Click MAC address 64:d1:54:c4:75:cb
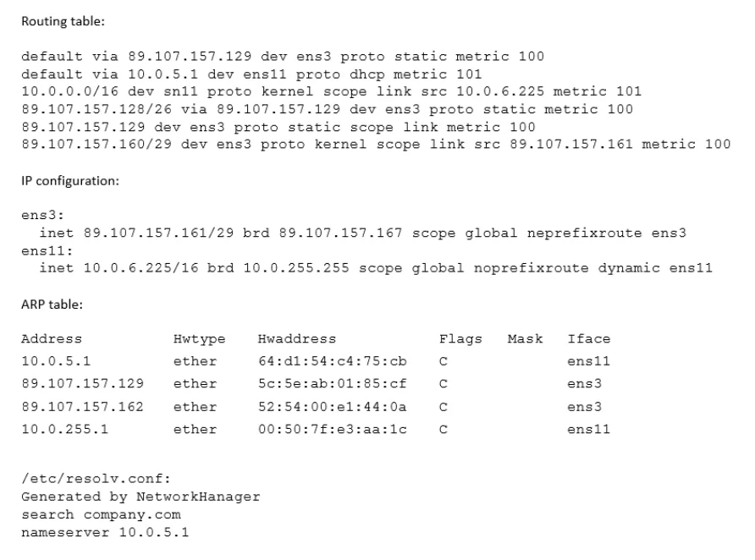755x560 pixels. (x=333, y=361)
